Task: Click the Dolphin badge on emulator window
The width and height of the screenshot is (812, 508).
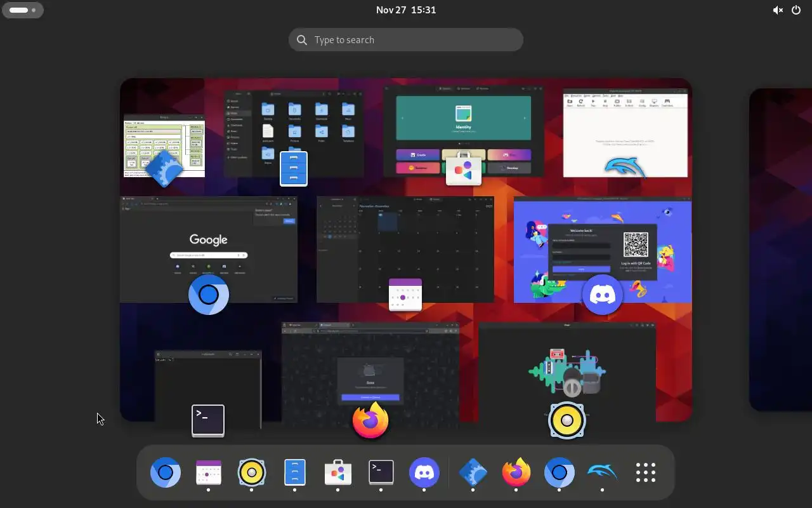Action: tap(625, 168)
